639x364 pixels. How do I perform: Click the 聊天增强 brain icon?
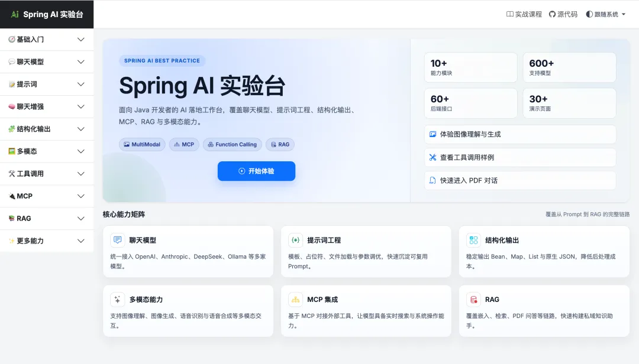pos(12,107)
